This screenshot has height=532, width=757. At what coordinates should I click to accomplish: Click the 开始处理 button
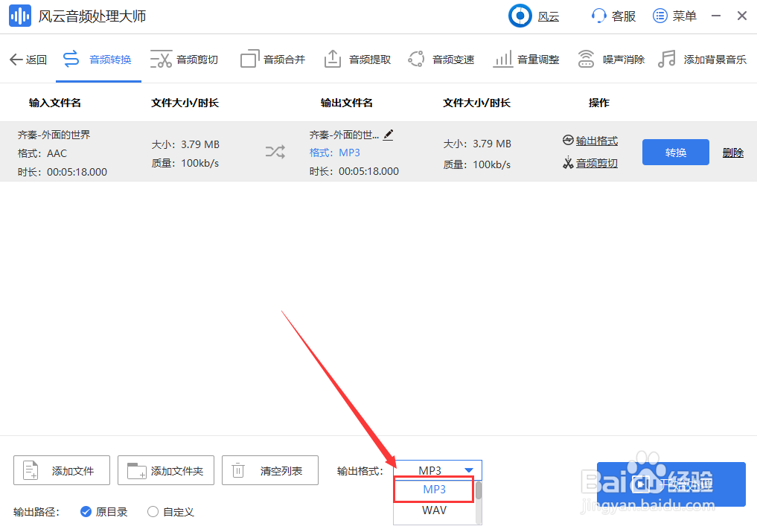click(x=671, y=484)
